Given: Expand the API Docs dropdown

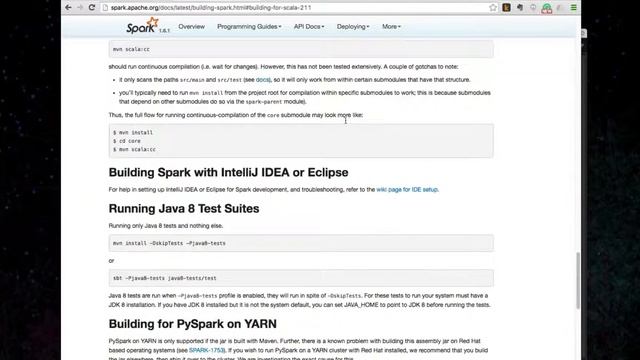Looking at the screenshot, I should (309, 27).
